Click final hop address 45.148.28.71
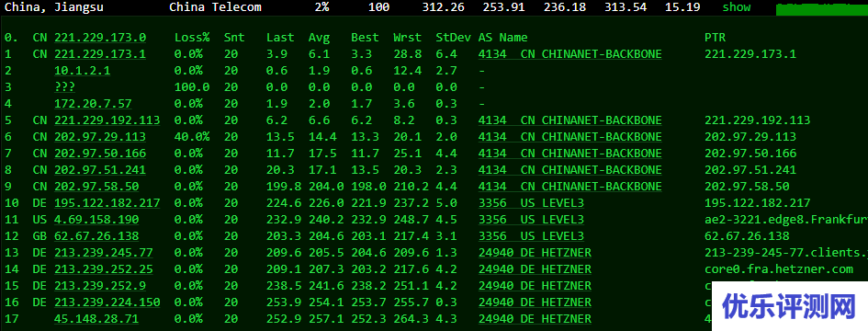 click(x=96, y=319)
